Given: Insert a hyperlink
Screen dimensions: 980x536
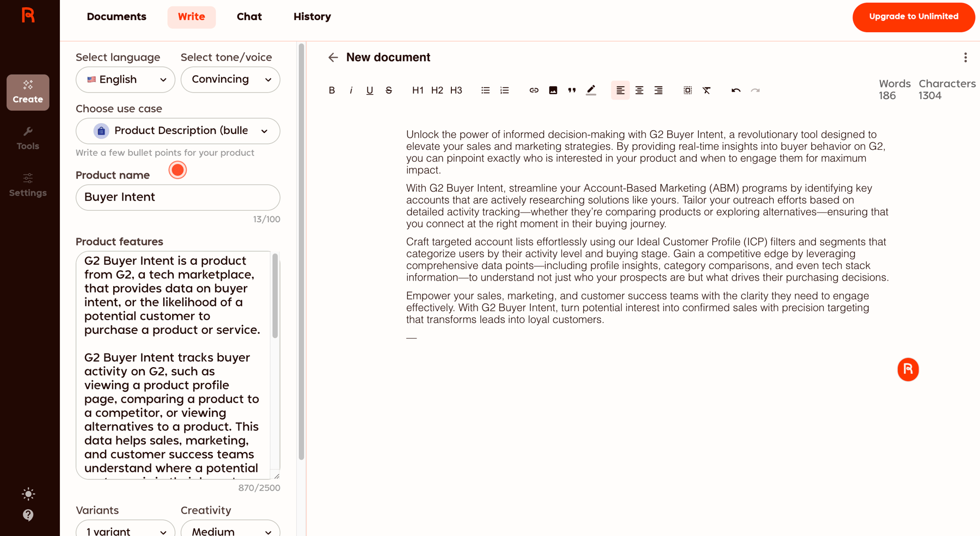Looking at the screenshot, I should (534, 90).
